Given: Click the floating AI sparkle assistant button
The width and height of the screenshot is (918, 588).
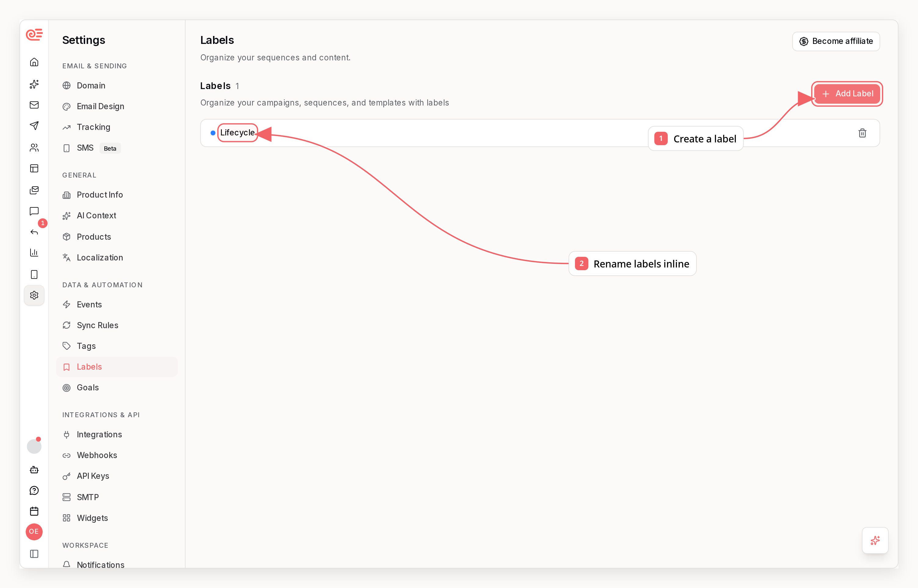Looking at the screenshot, I should pyautogui.click(x=875, y=541).
